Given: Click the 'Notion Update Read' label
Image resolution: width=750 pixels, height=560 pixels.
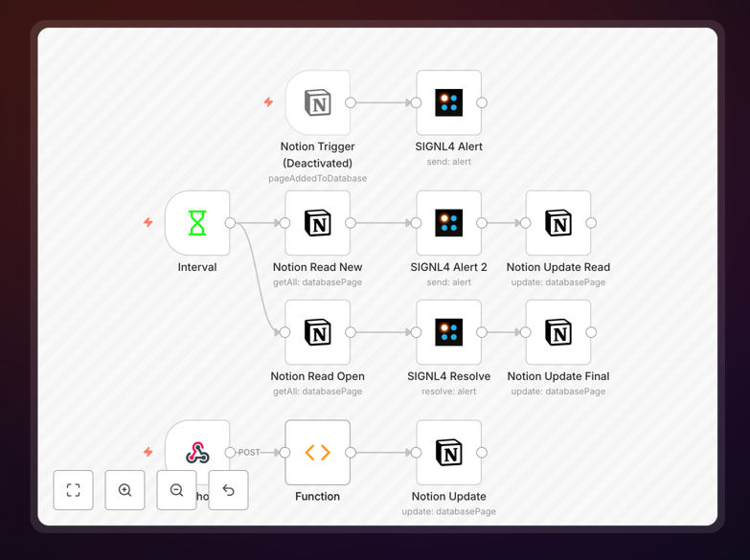Looking at the screenshot, I should [x=558, y=267].
